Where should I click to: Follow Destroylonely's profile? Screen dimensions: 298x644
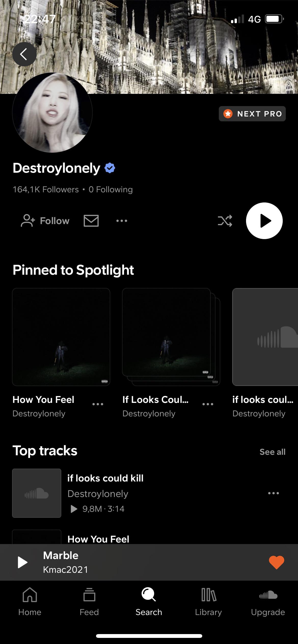tap(45, 221)
